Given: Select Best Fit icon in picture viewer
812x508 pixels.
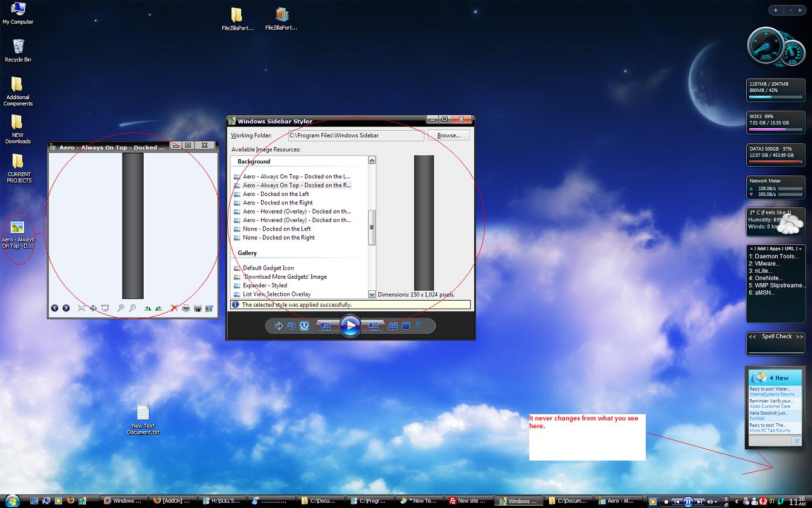Looking at the screenshot, I should pos(82,308).
